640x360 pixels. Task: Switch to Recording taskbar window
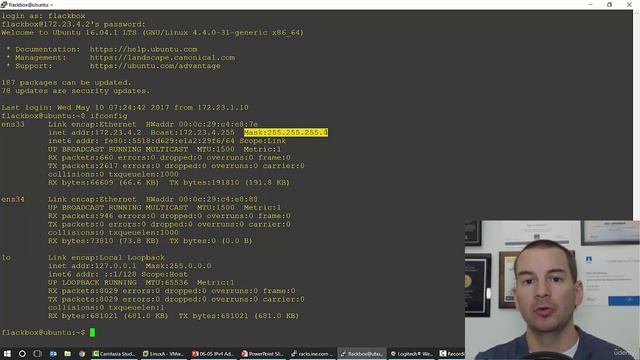451,353
